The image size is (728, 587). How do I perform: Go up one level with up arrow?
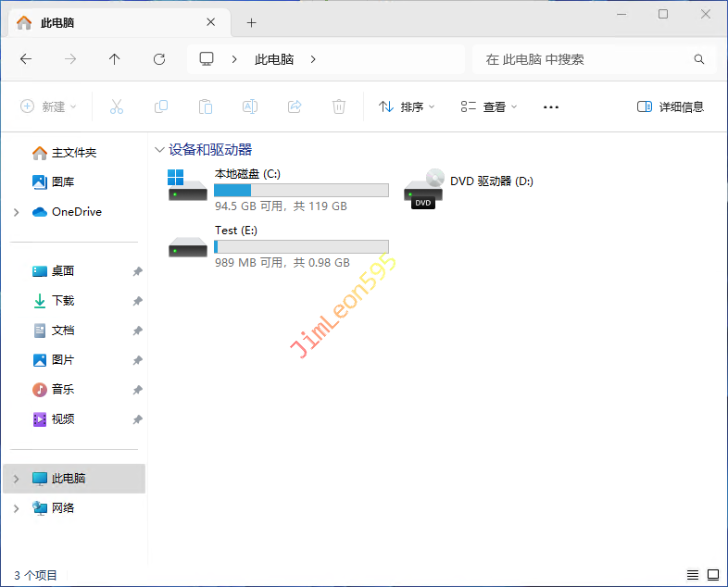tap(115, 59)
